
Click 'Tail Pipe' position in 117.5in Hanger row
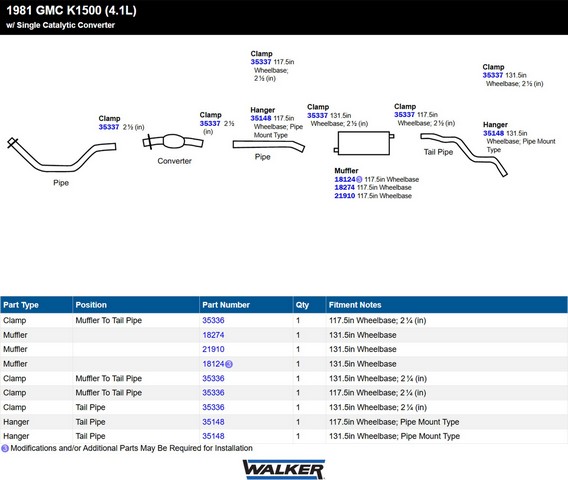(90, 422)
